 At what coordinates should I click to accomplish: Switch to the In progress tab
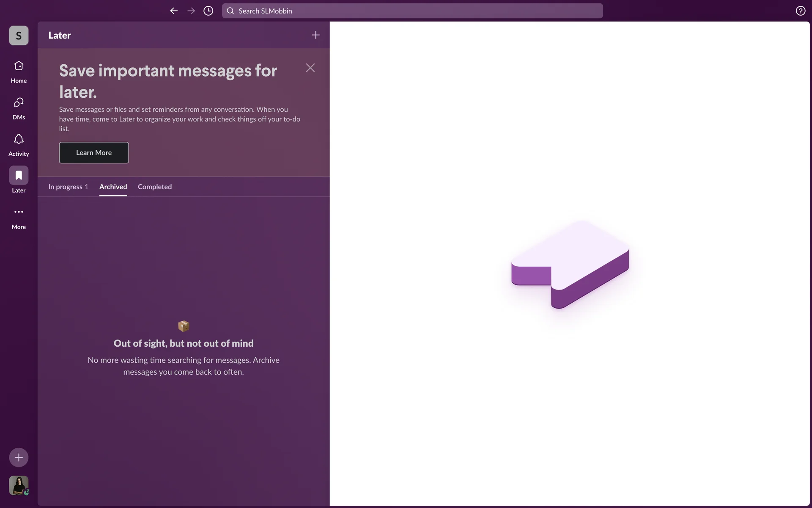click(68, 187)
